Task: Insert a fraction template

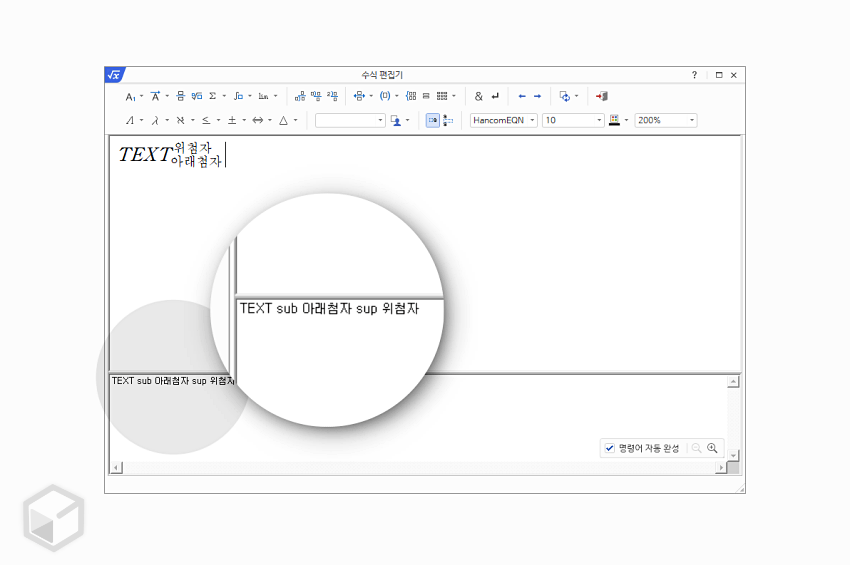Action: click(181, 96)
